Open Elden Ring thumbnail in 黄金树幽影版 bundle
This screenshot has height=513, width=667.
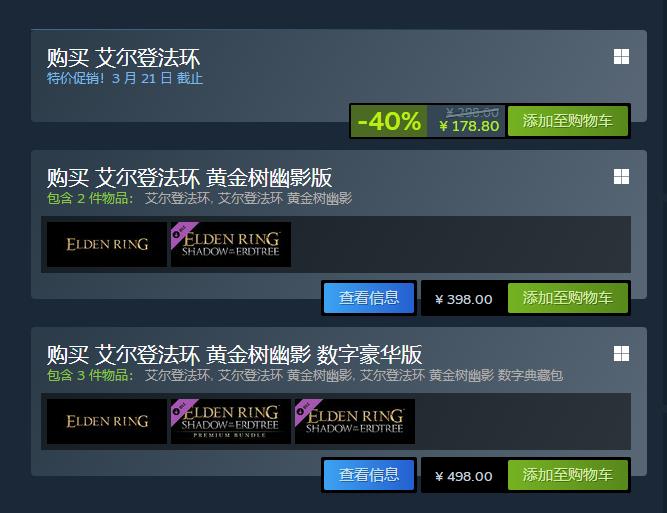(x=107, y=244)
